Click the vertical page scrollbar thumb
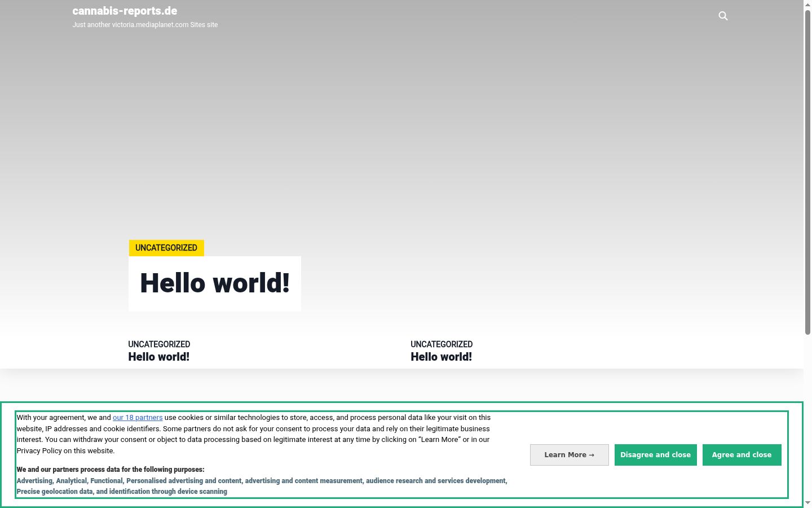 (807, 172)
